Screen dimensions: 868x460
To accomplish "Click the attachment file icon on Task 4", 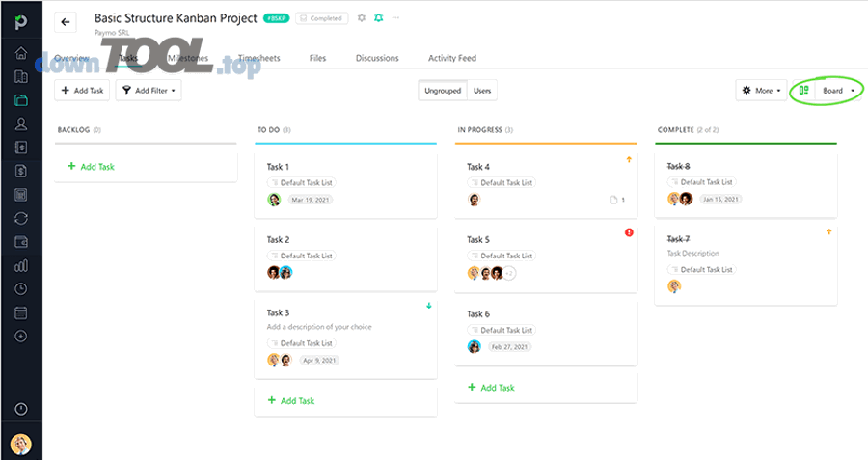I will click(x=613, y=200).
